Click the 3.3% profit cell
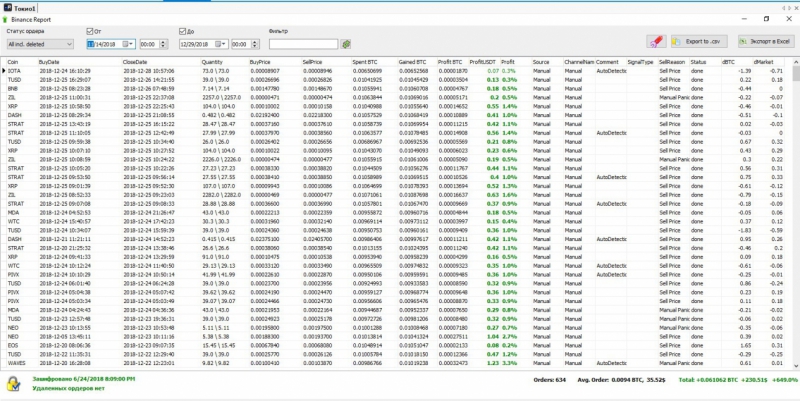Viewport: 800px width, 401px height. (509, 363)
